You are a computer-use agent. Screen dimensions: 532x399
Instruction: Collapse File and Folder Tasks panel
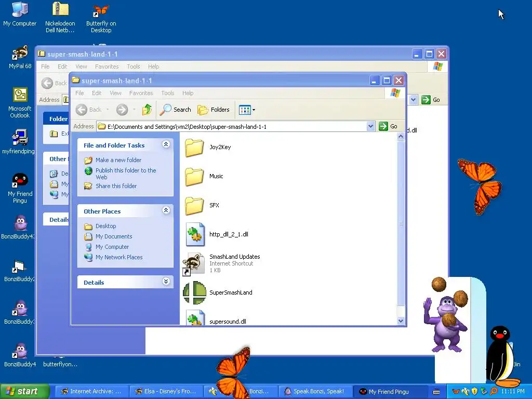[166, 144]
